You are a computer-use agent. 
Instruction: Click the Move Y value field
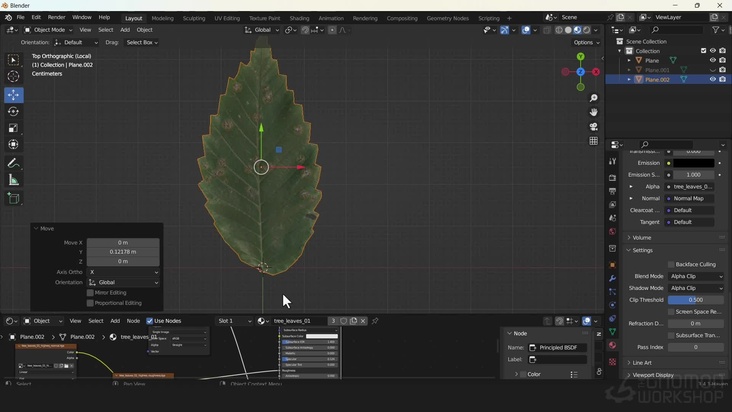[122, 252]
